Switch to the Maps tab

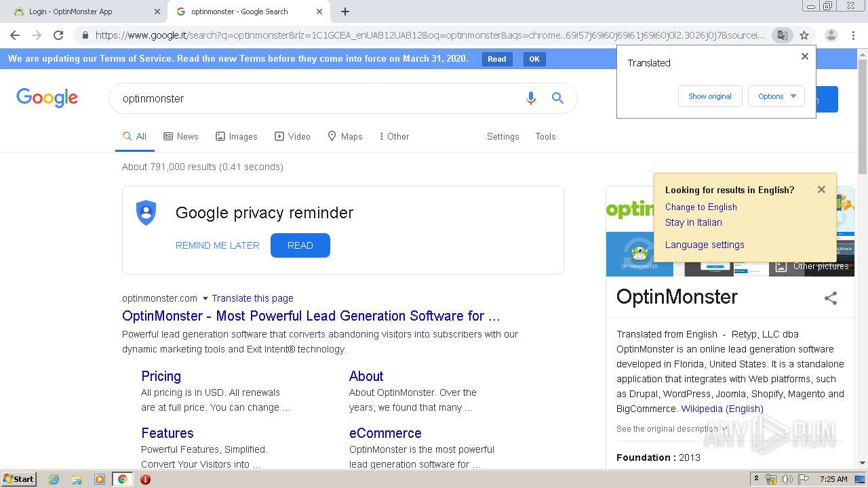point(345,136)
